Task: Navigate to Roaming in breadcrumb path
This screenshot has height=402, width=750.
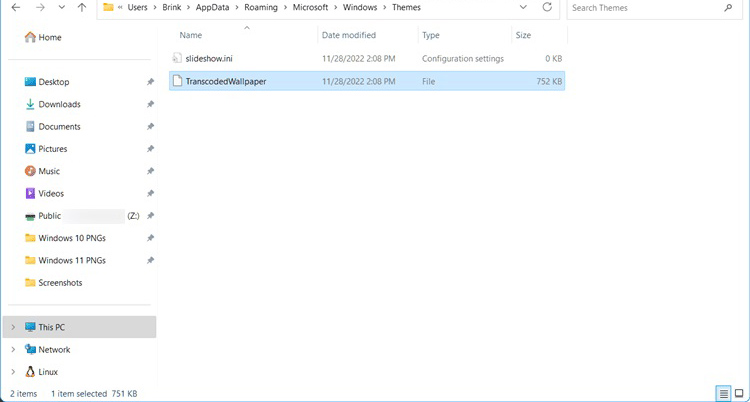Action: tap(260, 8)
